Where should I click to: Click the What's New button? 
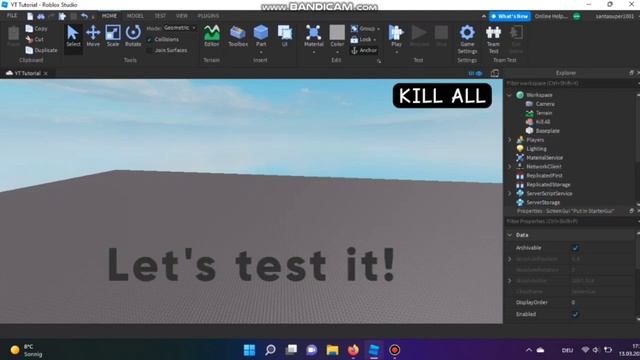point(510,16)
